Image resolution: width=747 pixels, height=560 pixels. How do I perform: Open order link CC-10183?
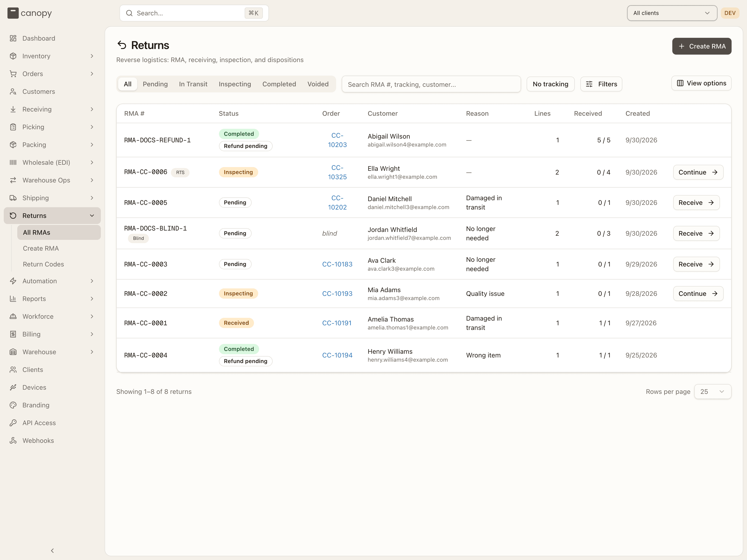[337, 264]
